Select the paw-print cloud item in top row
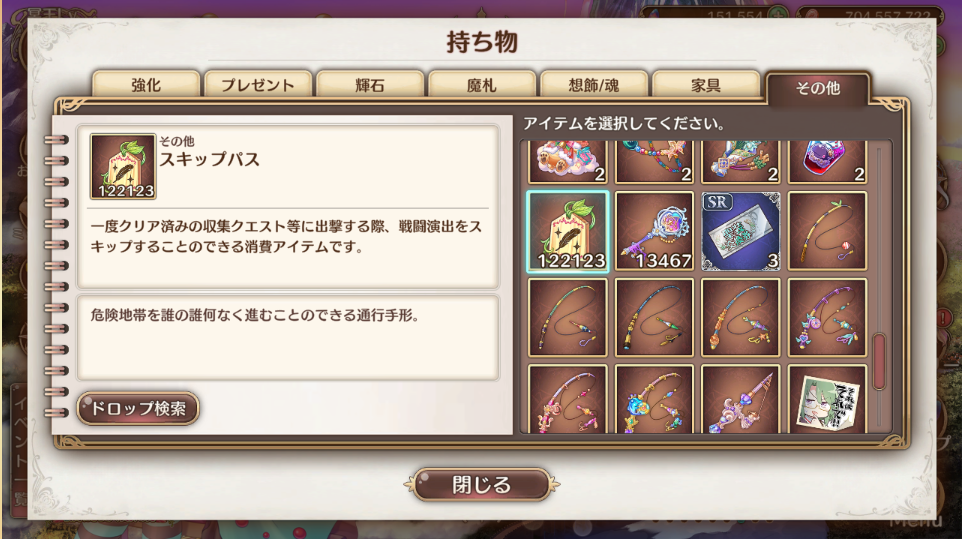The image size is (962, 539). coord(568,162)
